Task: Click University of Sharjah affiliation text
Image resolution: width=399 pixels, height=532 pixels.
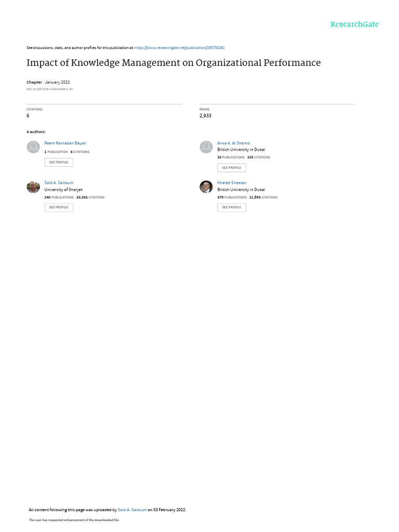Action: click(63, 190)
